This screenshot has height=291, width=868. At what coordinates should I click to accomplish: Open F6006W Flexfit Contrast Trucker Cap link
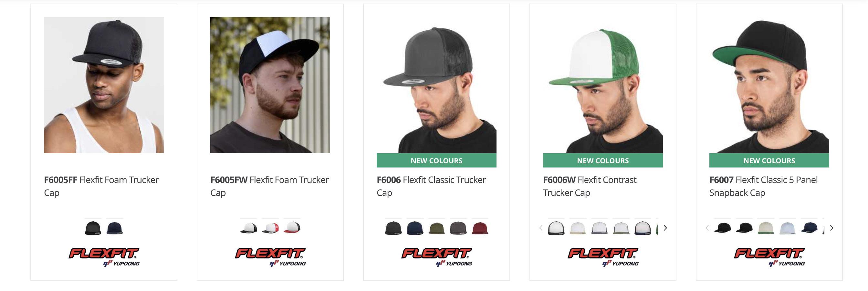(590, 186)
